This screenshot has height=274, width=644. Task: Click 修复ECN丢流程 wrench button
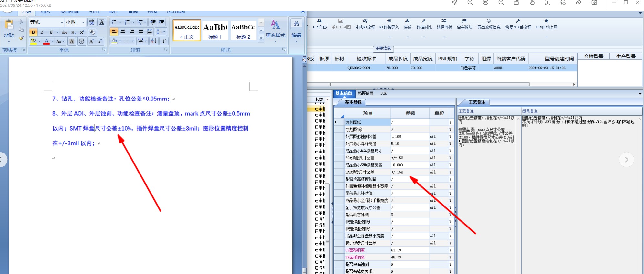518,25
